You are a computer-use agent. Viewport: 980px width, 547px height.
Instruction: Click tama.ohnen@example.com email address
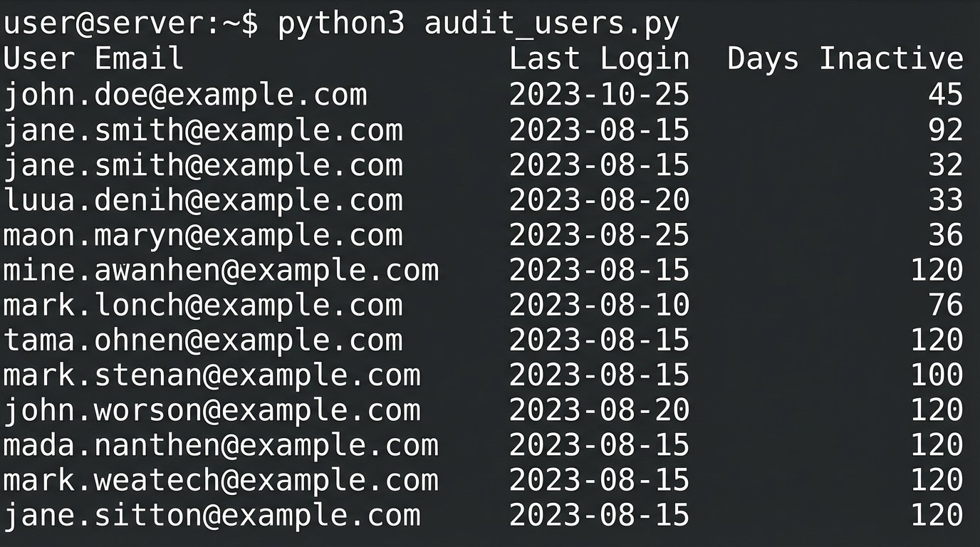[x=203, y=340]
